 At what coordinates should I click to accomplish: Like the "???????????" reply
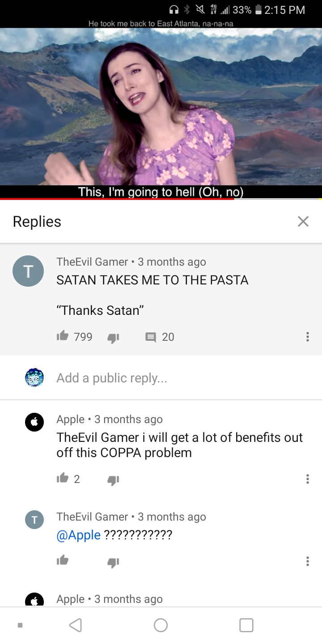click(63, 560)
